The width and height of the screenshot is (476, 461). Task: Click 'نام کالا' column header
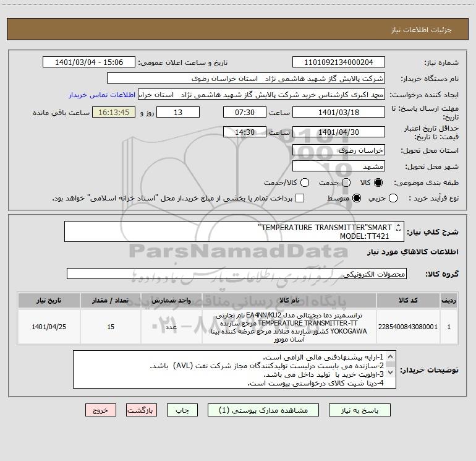[289, 300]
